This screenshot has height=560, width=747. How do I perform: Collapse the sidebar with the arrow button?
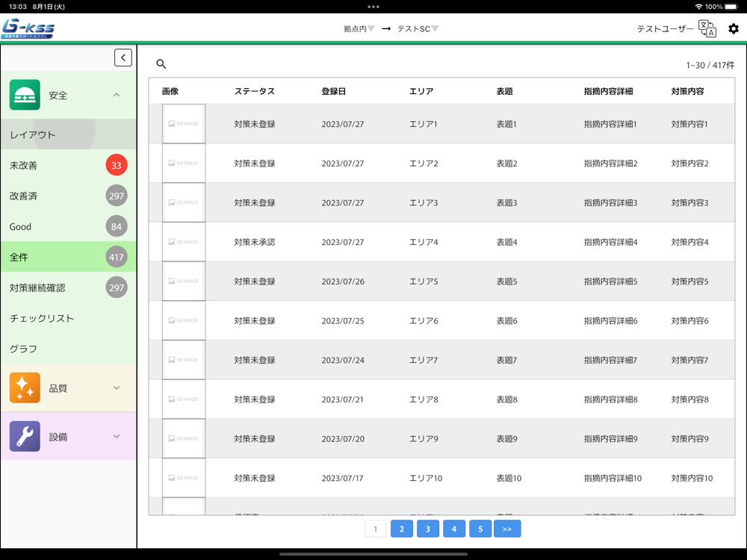(123, 57)
